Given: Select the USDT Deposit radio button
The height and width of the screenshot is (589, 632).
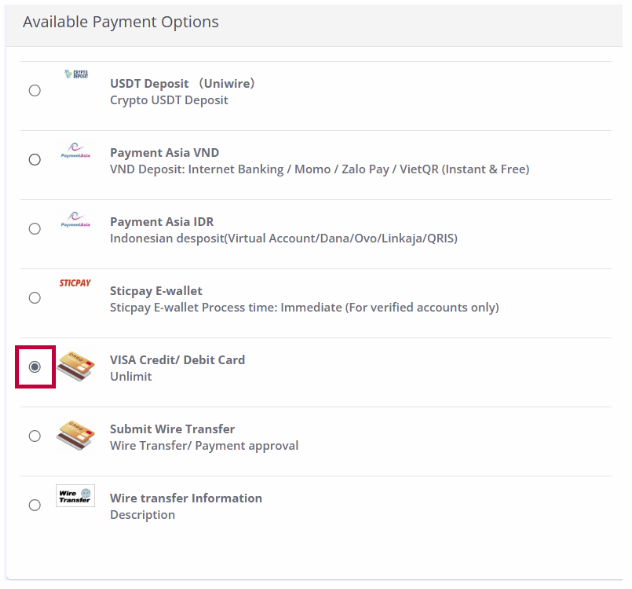Looking at the screenshot, I should [35, 91].
